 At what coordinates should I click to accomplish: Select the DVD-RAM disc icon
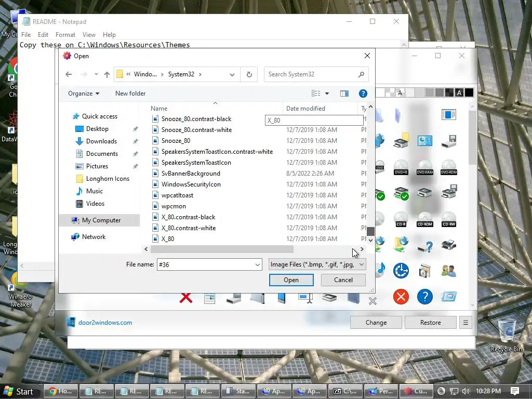click(425, 168)
